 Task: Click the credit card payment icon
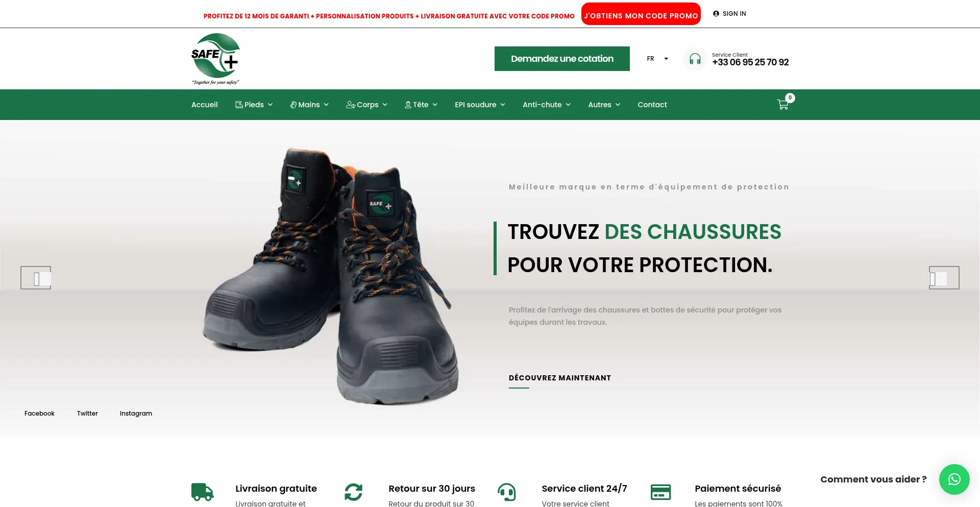coord(660,492)
